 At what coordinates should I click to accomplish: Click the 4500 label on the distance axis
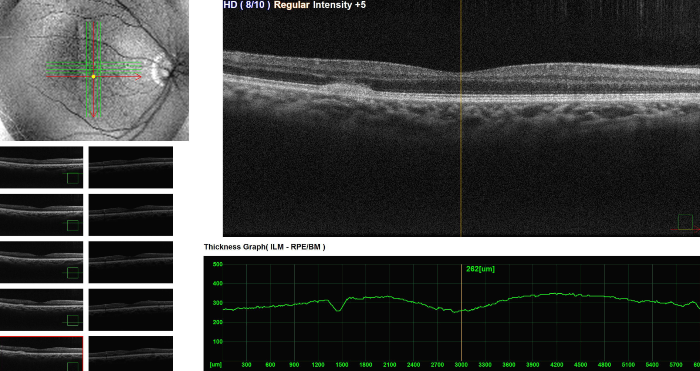click(x=581, y=365)
